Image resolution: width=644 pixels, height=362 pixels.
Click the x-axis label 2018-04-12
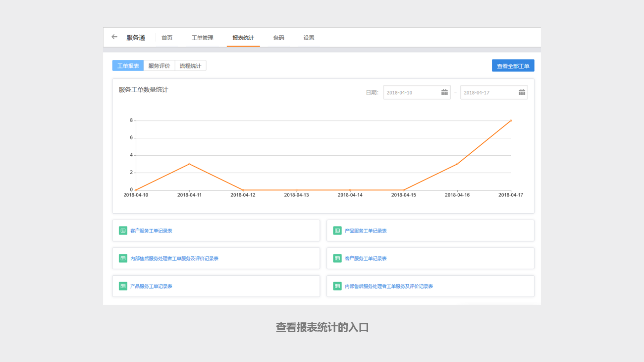(243, 195)
